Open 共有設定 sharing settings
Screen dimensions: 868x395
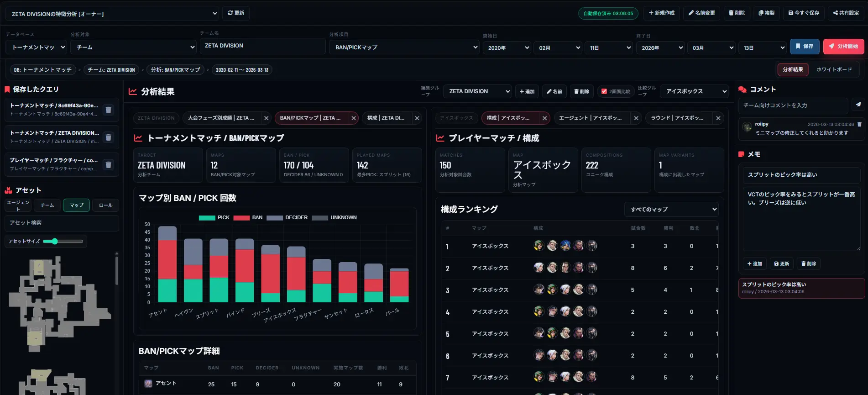pyautogui.click(x=846, y=13)
